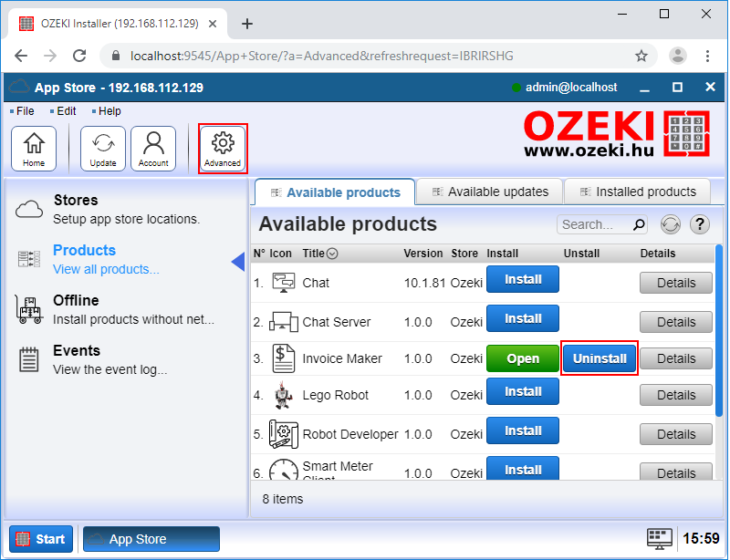The width and height of the screenshot is (730, 560).
Task: Click the Update toolbar icon
Action: [x=103, y=149]
